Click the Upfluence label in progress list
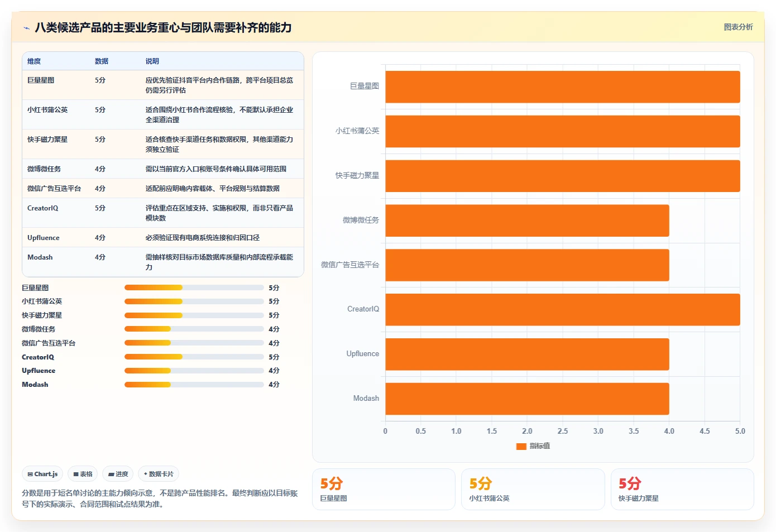The height and width of the screenshot is (532, 776). click(x=39, y=371)
